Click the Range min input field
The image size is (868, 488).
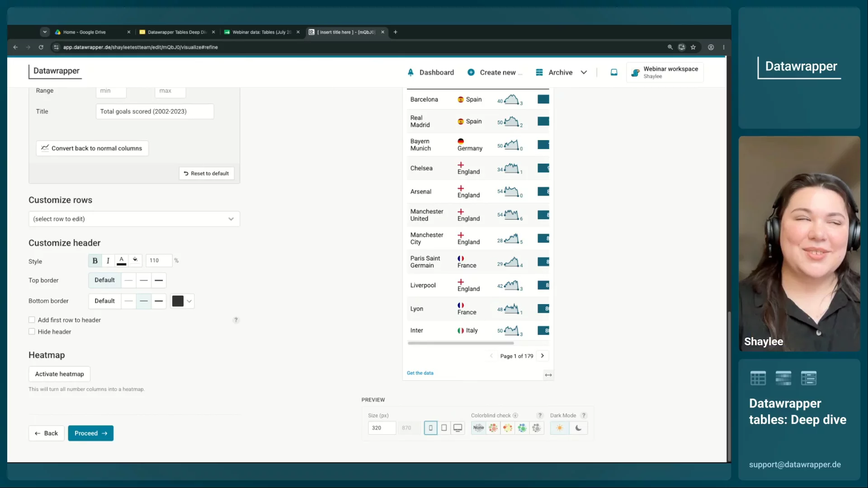coord(111,91)
